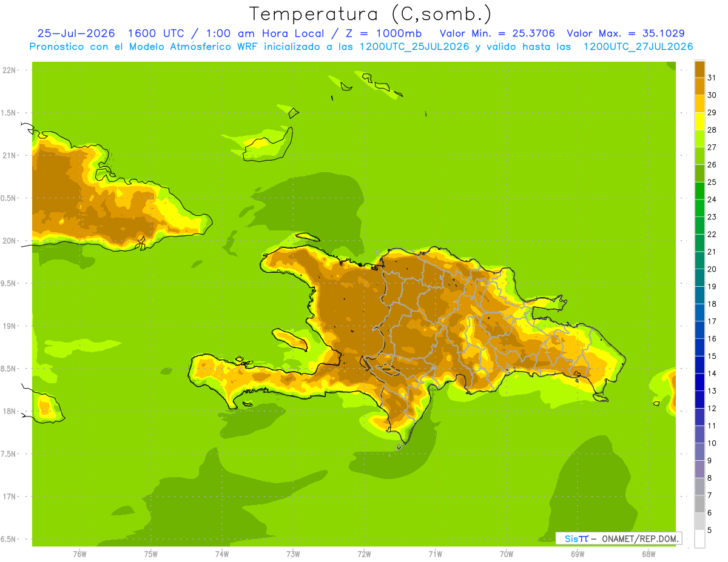
Task: Click the "70W" longitude label
Action: [506, 554]
